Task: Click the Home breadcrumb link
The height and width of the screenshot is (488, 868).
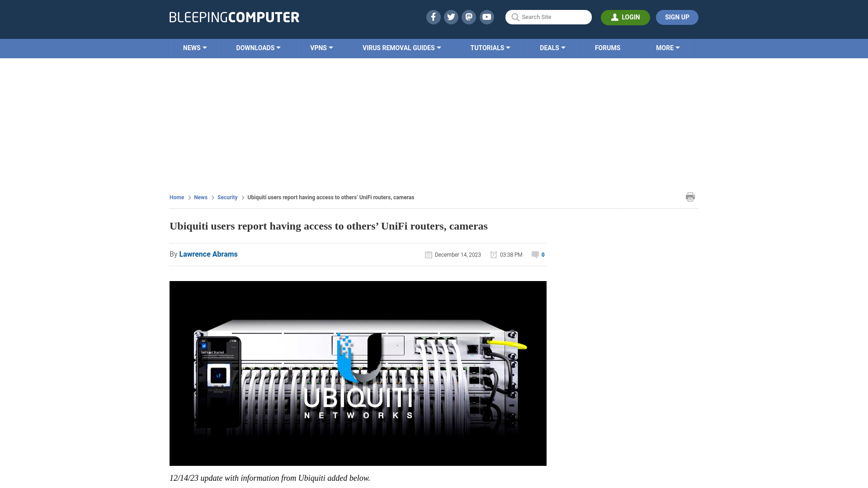Action: pos(177,197)
